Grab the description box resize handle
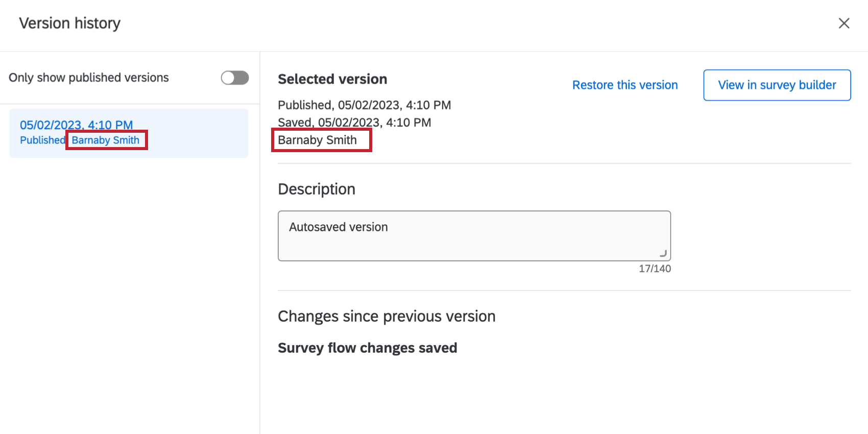This screenshot has height=434, width=868. tap(663, 253)
